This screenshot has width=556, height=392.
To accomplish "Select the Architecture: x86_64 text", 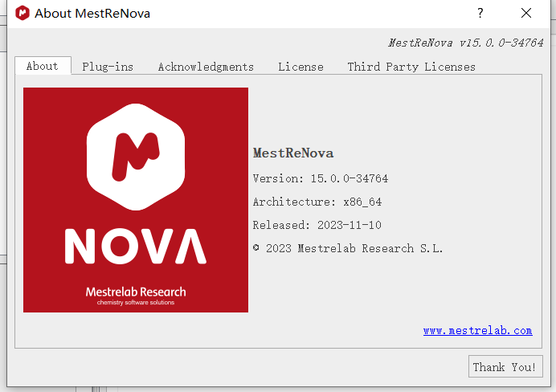I will tap(317, 202).
